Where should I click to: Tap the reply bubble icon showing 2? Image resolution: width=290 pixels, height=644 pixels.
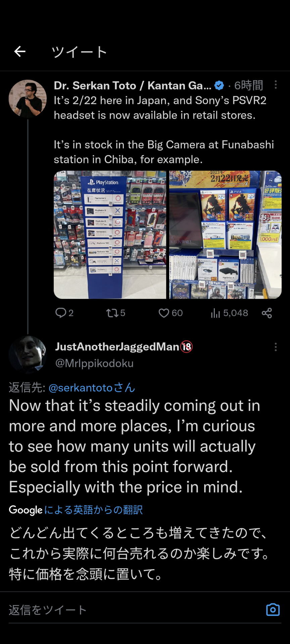click(61, 313)
